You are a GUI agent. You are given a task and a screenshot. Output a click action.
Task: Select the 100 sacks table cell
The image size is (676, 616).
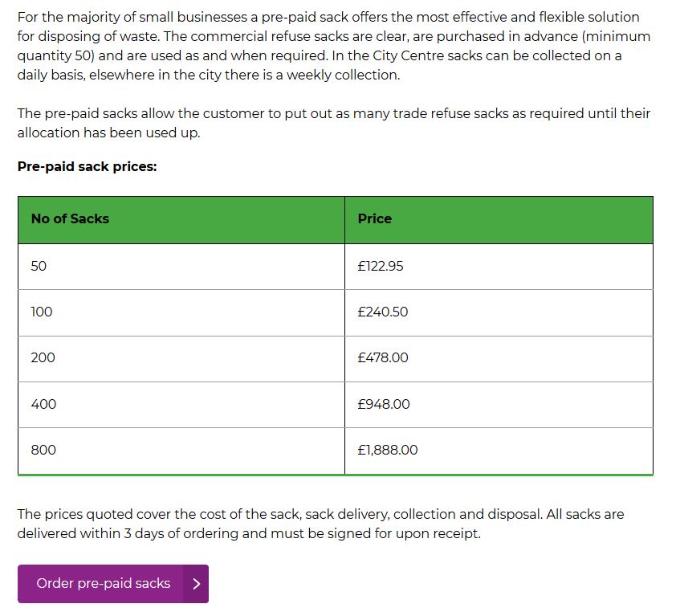click(x=181, y=312)
